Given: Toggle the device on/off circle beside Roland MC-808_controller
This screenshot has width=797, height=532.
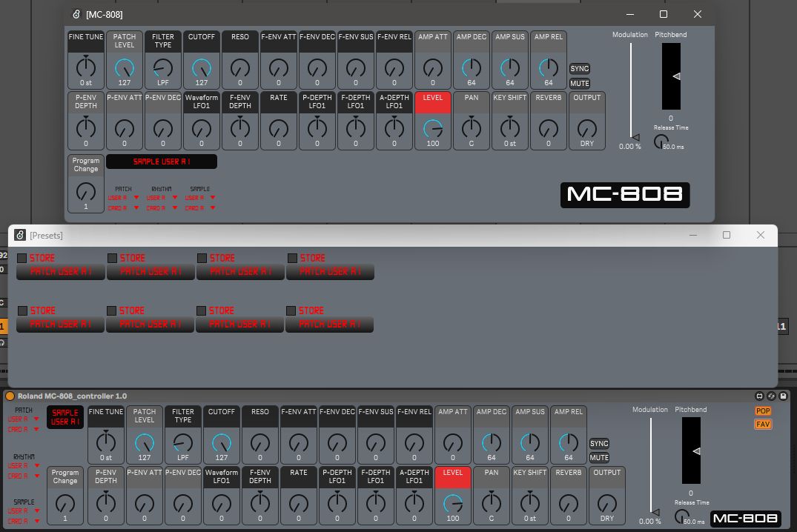Looking at the screenshot, I should pyautogui.click(x=10, y=396).
